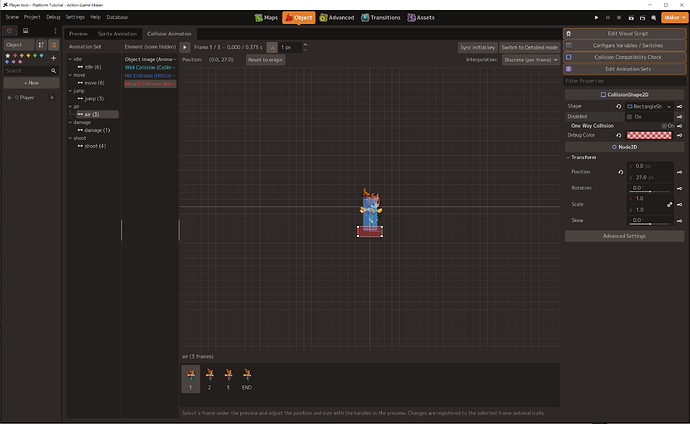Reset the Shape property with revert icon
The image size is (690, 424).
[x=618, y=106]
